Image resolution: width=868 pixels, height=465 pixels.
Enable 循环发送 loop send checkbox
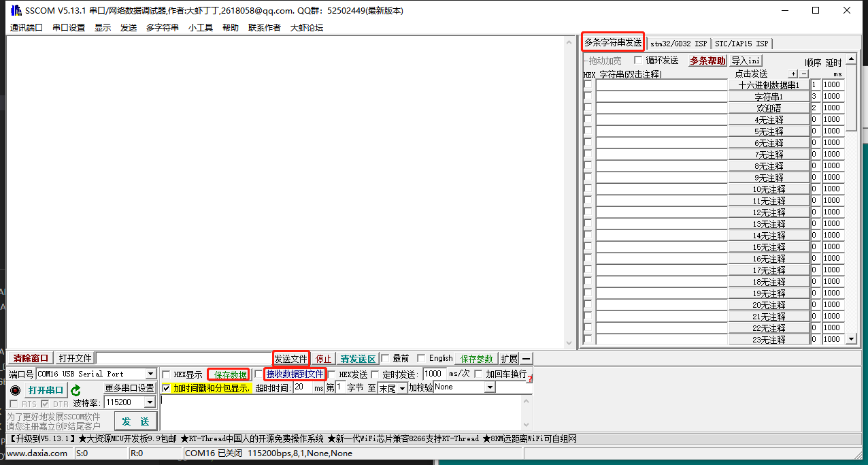pos(638,60)
